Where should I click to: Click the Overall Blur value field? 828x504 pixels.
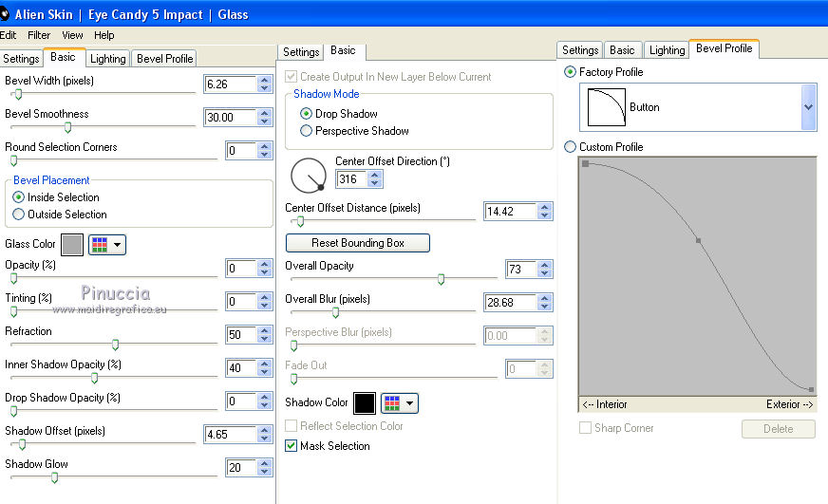point(510,303)
